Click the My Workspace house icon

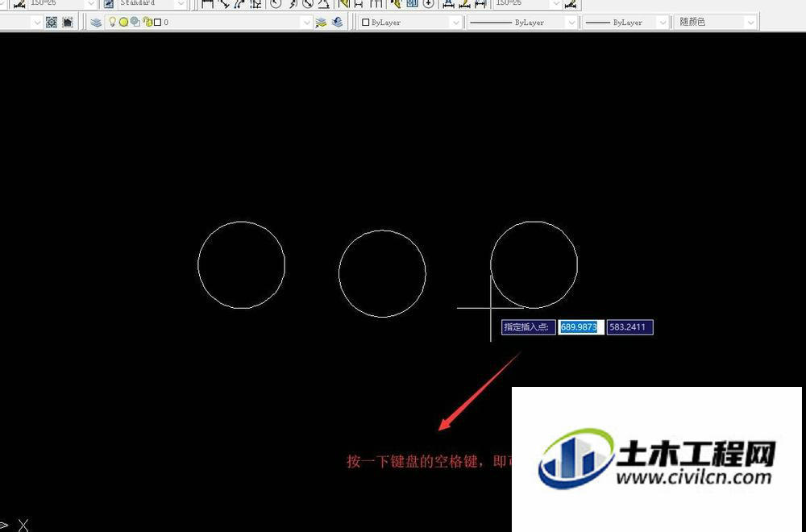68,22
